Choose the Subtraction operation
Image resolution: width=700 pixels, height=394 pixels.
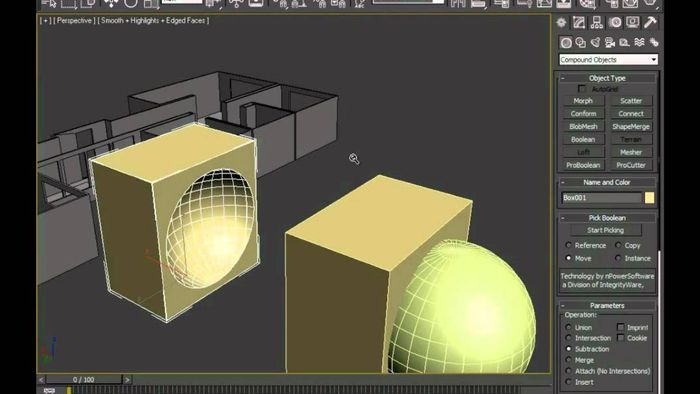click(x=568, y=348)
